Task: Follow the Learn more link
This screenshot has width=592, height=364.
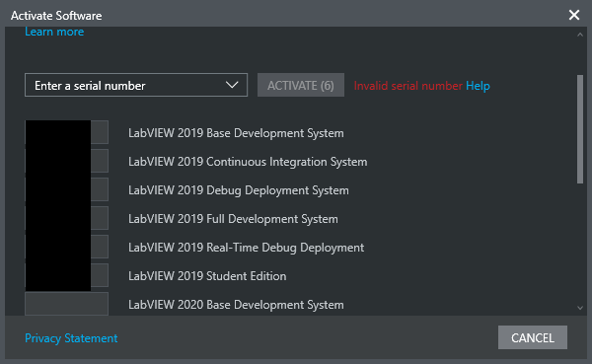Action: (x=54, y=32)
